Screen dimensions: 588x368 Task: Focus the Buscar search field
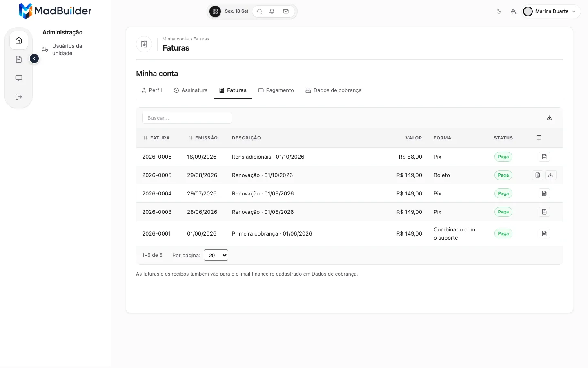187,118
